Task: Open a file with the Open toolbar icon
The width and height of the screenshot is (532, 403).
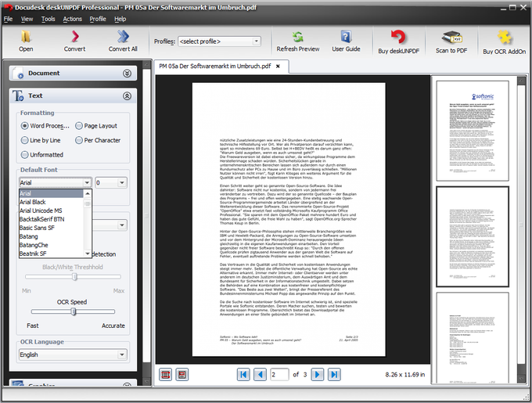Action: (26, 37)
